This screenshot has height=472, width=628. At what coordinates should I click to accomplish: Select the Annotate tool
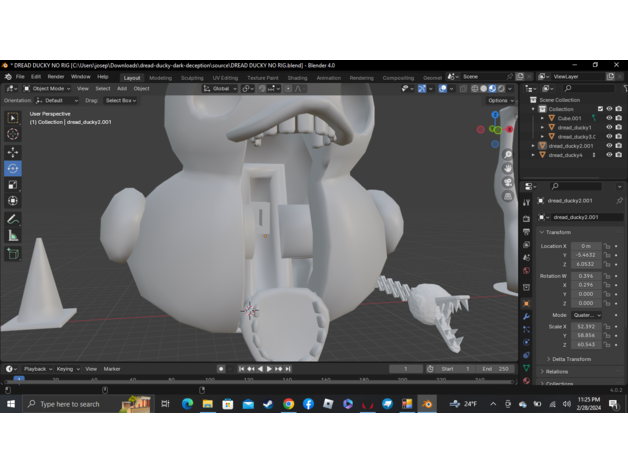tap(13, 219)
